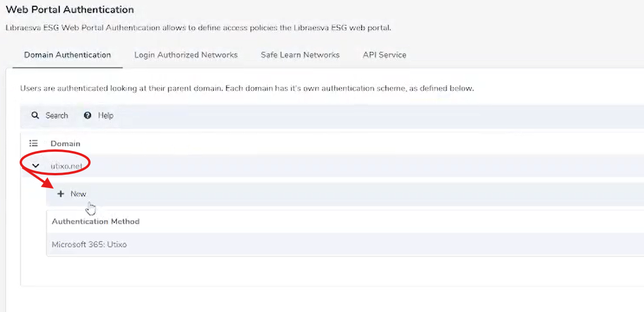Click the list icon beside Domain header
This screenshot has height=312, width=644.
point(33,143)
